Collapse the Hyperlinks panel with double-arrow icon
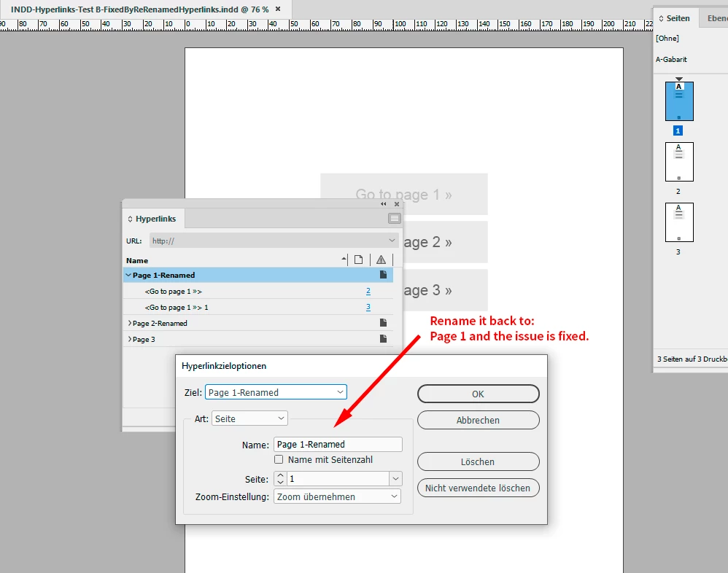The height and width of the screenshot is (573, 728). [384, 204]
